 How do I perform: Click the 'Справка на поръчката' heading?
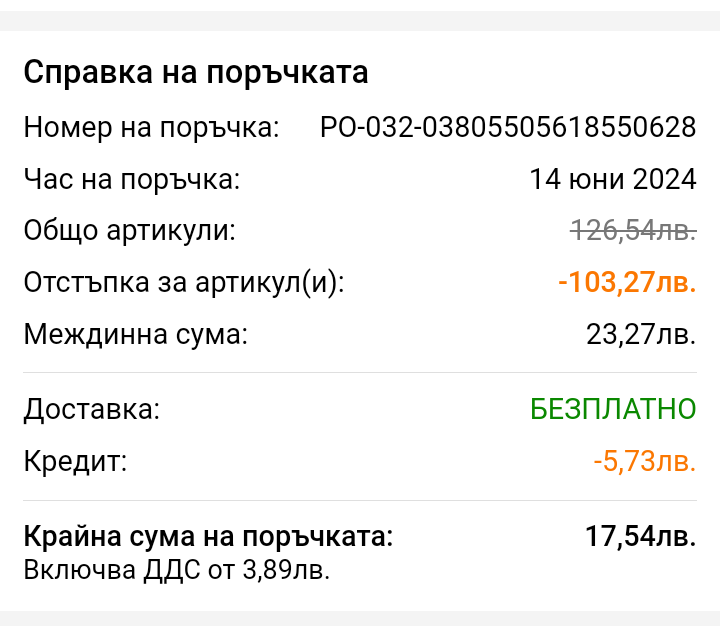[x=196, y=72]
